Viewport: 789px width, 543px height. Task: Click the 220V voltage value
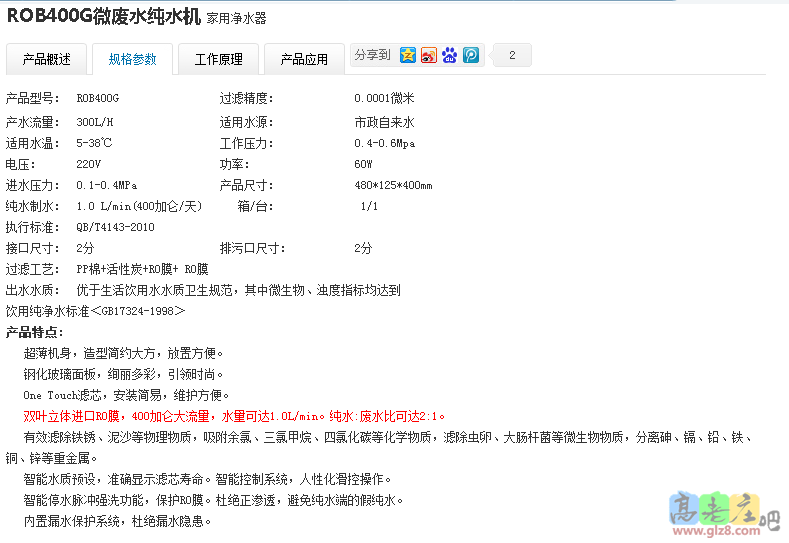pos(89,164)
